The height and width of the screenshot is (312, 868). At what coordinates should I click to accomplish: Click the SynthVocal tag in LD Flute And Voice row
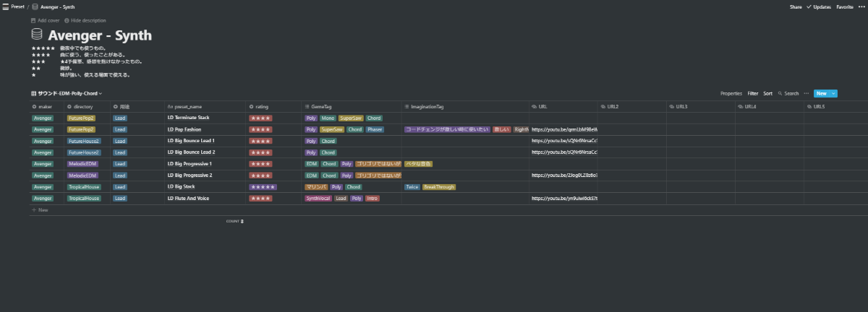click(318, 198)
